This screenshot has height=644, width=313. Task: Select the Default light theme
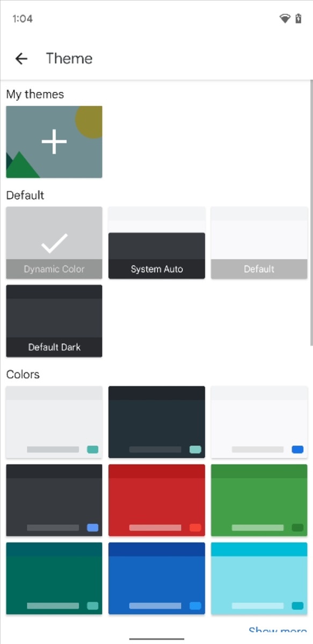coord(259,243)
